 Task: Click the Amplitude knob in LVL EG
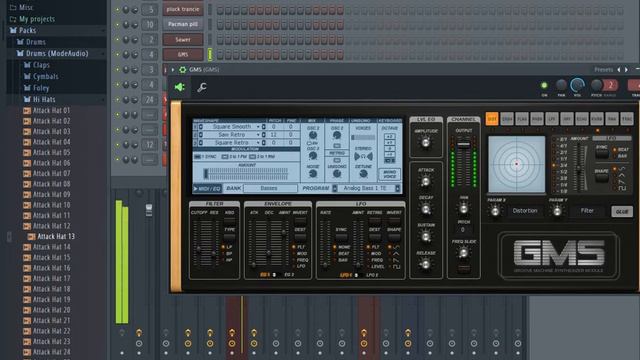[x=426, y=142]
